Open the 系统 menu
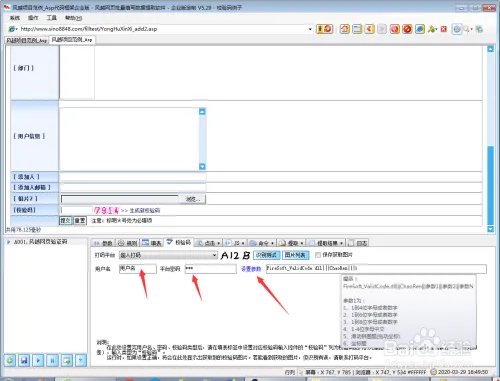 coord(15,18)
